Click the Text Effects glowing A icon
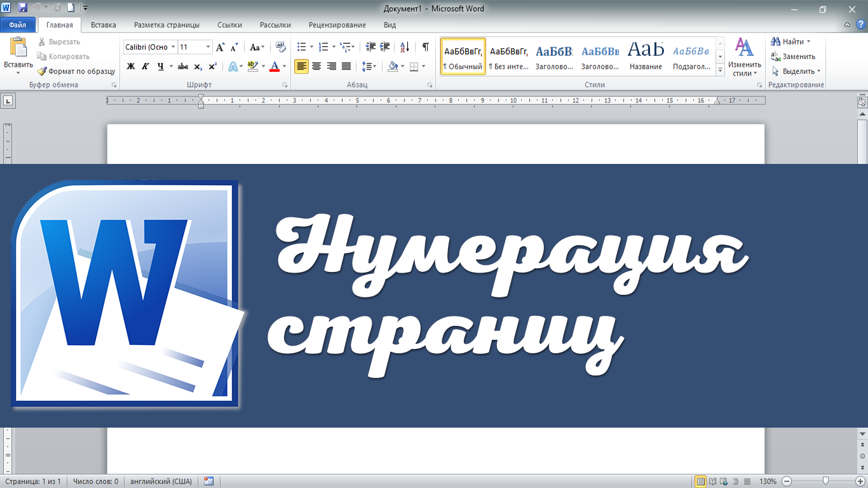The width and height of the screenshot is (868, 488). 233,66
